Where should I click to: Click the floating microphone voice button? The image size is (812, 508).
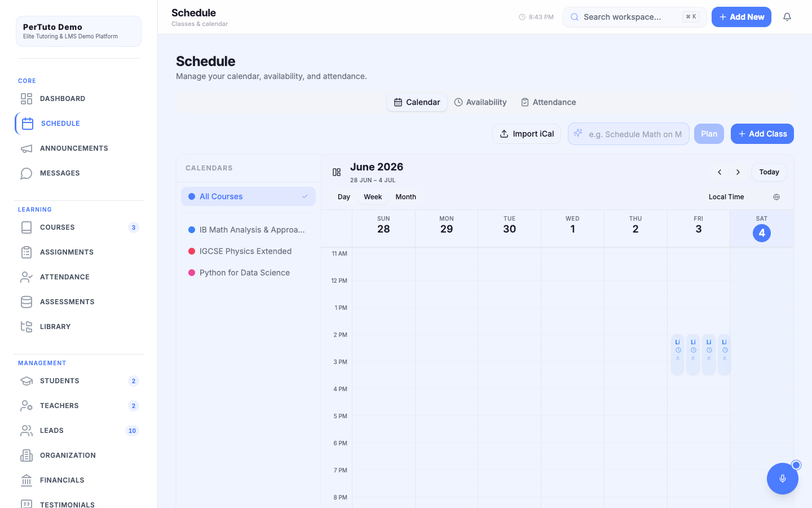783,479
